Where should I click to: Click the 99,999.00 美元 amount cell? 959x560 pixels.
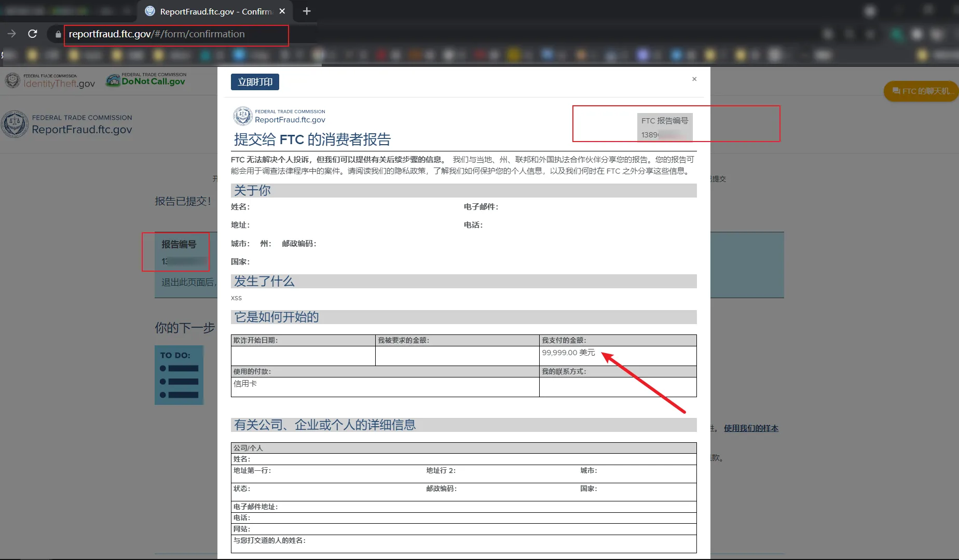tap(568, 353)
